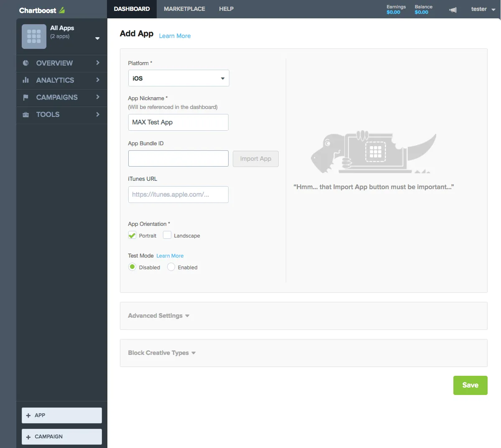Click the Chartboost logo
This screenshot has width=501, height=448.
[42, 10]
